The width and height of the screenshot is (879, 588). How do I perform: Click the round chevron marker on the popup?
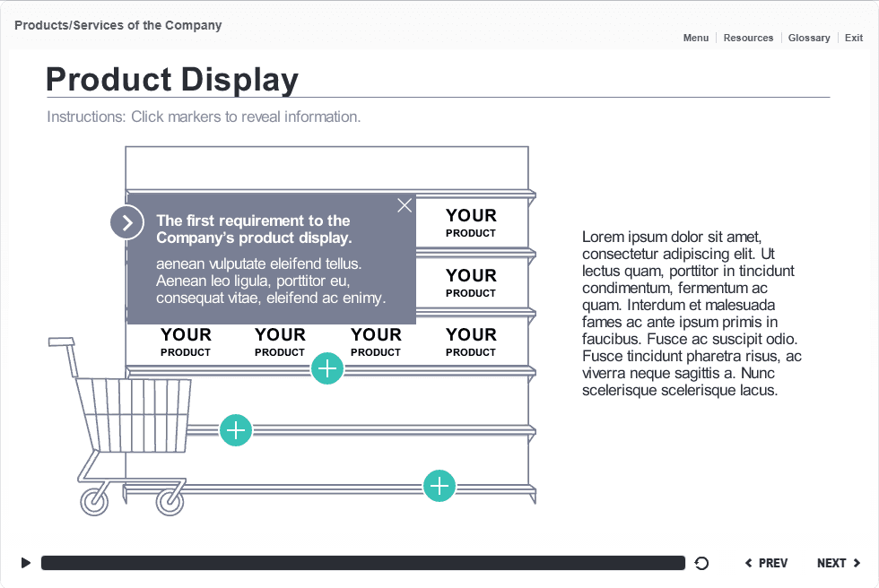[127, 222]
